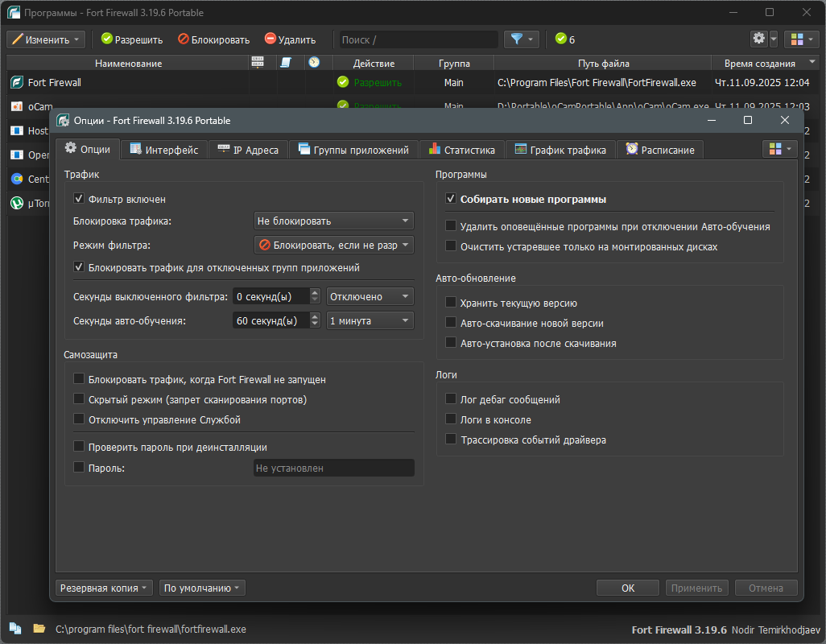
Task: Click the Удалить toolbar button
Action: point(291,39)
